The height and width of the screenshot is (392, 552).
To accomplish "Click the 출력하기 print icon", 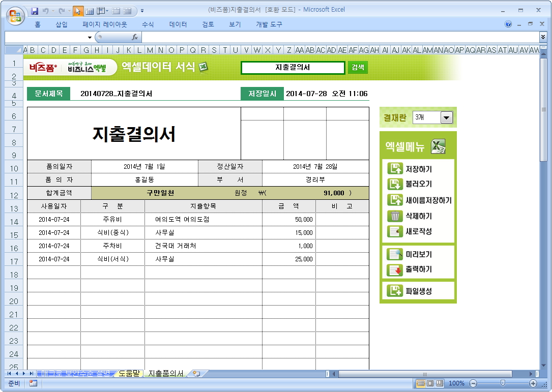I will pyautogui.click(x=395, y=270).
